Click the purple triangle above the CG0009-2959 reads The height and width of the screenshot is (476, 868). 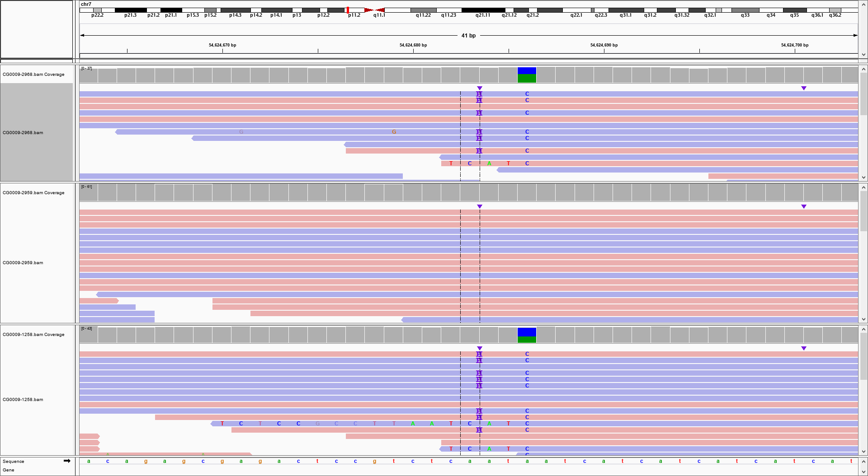click(x=479, y=206)
